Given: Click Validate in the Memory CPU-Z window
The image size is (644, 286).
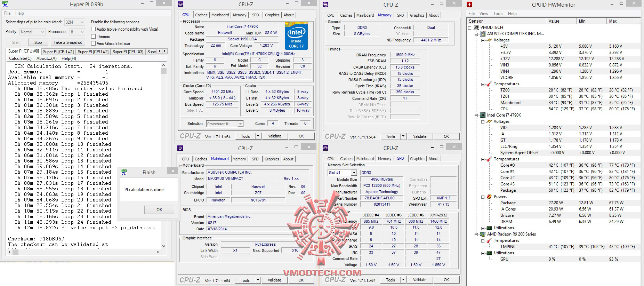Looking at the screenshot, I should [x=420, y=136].
